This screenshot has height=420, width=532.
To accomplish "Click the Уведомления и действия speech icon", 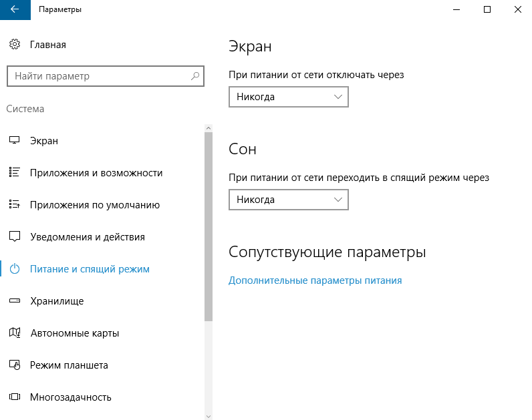I will pyautogui.click(x=15, y=236).
